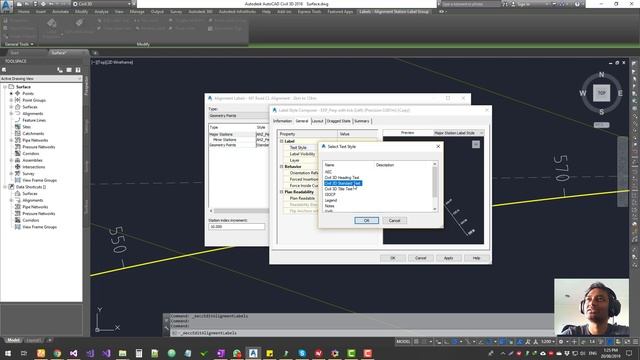
Task: Open the annotation scale 1:200 dropdown
Action: tap(548, 342)
